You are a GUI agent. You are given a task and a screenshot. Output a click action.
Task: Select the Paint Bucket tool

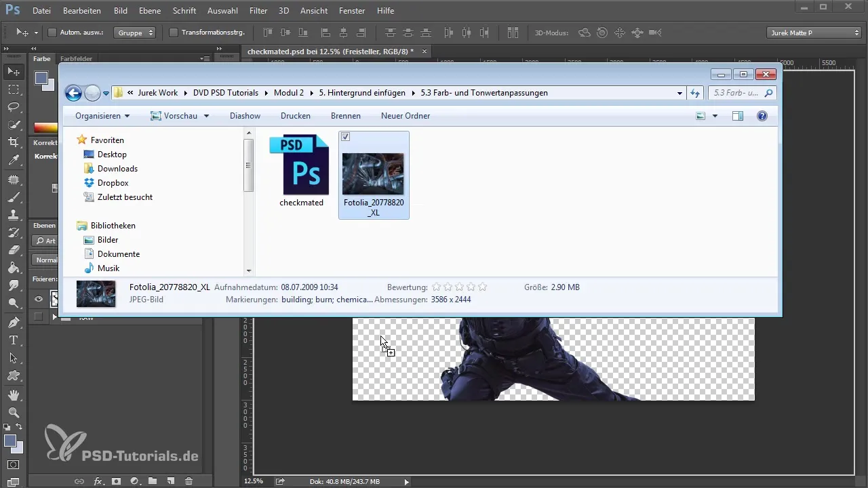(x=14, y=268)
